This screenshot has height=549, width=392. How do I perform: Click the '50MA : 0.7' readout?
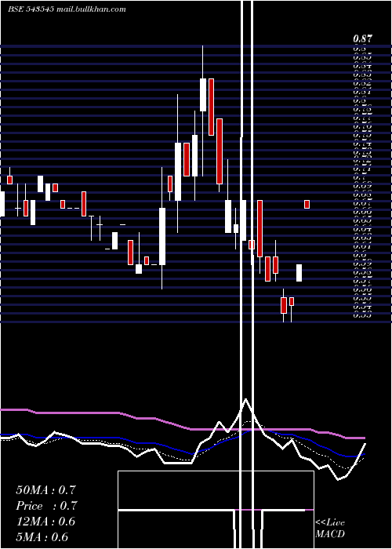(45, 490)
